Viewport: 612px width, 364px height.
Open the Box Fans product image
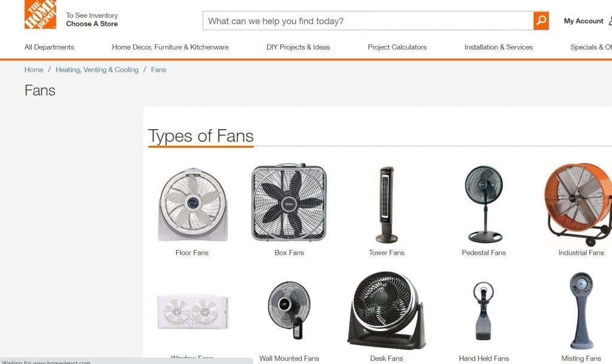tap(289, 203)
